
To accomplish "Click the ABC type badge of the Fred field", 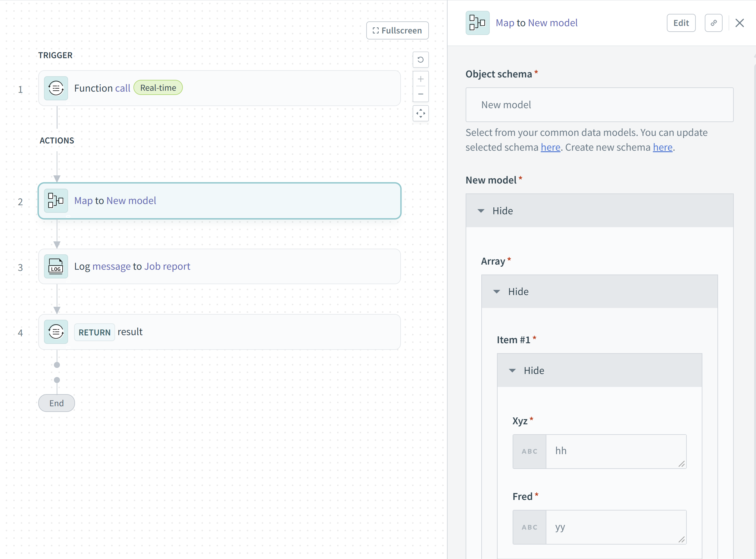I will tap(530, 527).
